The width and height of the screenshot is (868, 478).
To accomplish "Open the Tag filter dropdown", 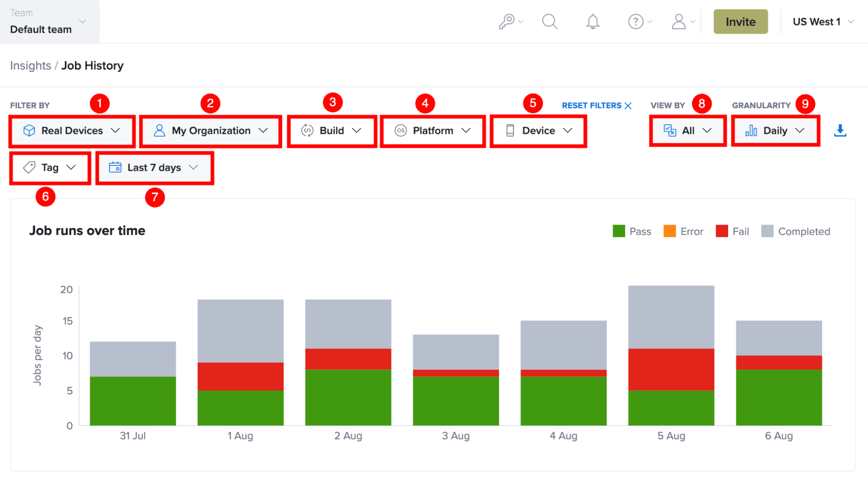I will [x=50, y=168].
